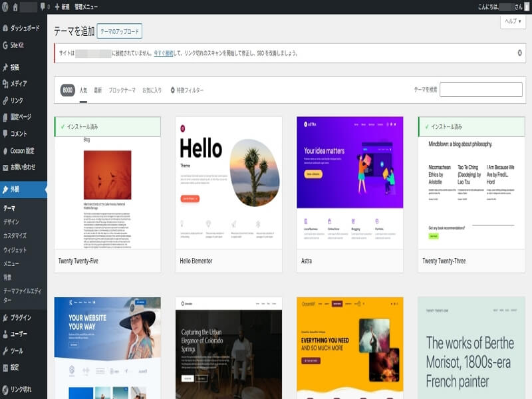The height and width of the screenshot is (399, 532).
Task: Open メディア via its sidebar icon
Action: (x=6, y=84)
